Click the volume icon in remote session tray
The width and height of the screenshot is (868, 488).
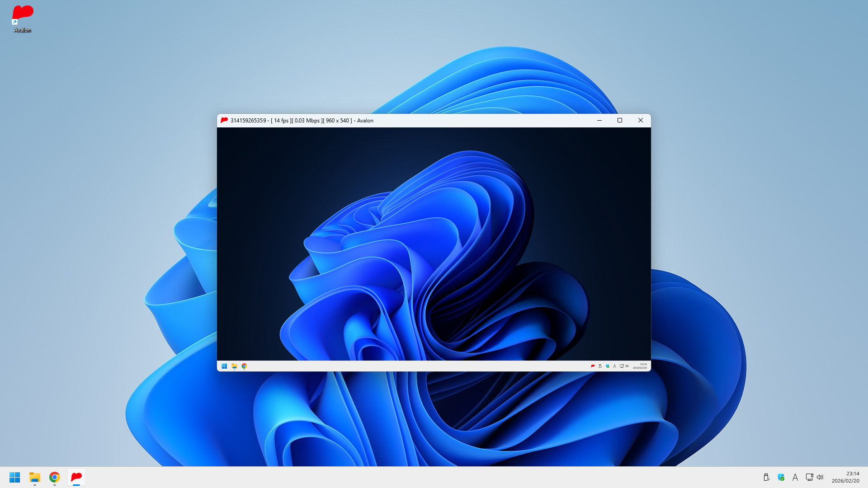(x=627, y=366)
